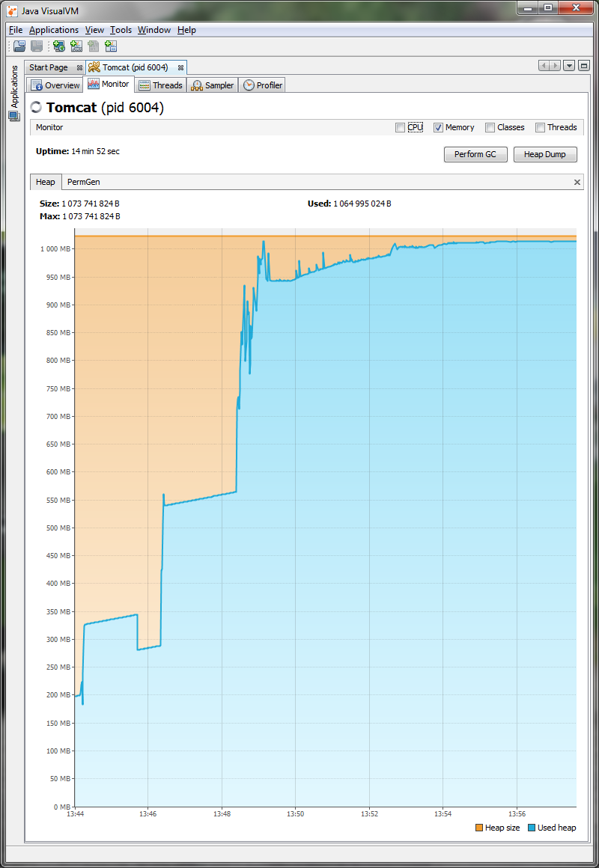Close the Start Page tab

(x=79, y=67)
